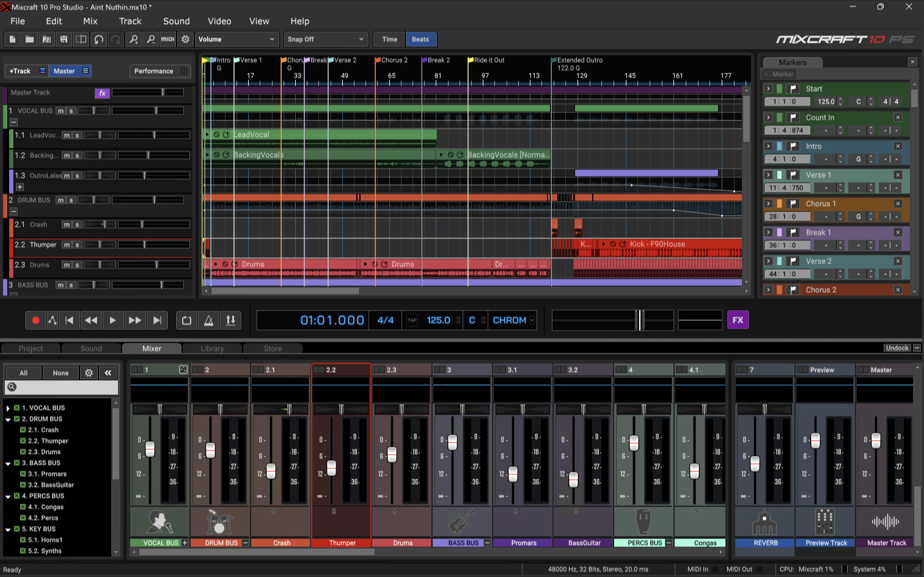This screenshot has width=924, height=577.
Task: Mute the LeadVocal track
Action: [x=67, y=135]
